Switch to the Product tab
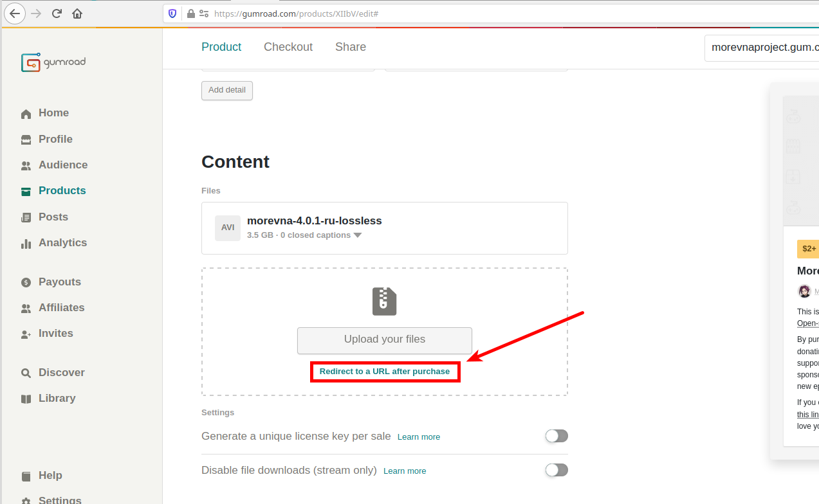Image resolution: width=819 pixels, height=504 pixels. tap(221, 47)
